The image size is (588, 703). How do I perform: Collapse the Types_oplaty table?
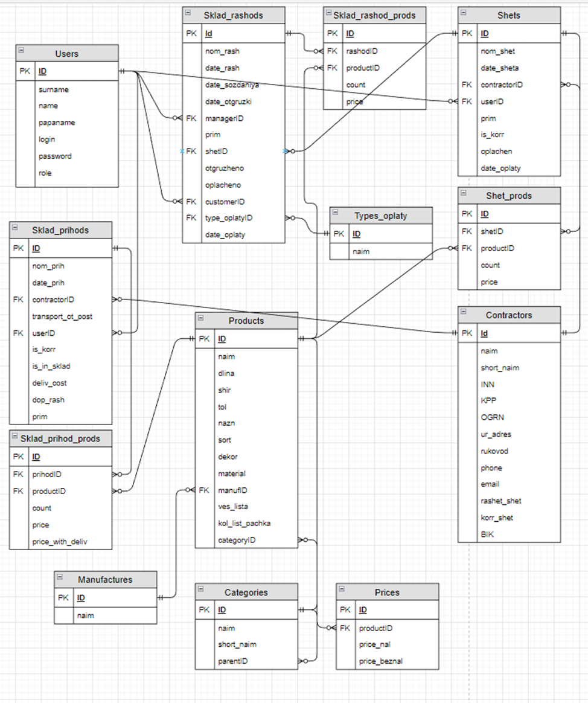click(335, 213)
